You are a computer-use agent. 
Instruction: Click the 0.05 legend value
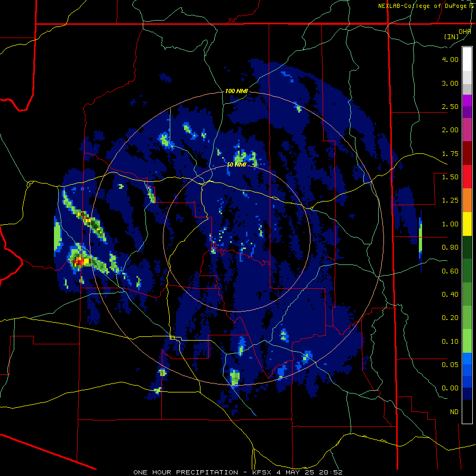coord(450,365)
